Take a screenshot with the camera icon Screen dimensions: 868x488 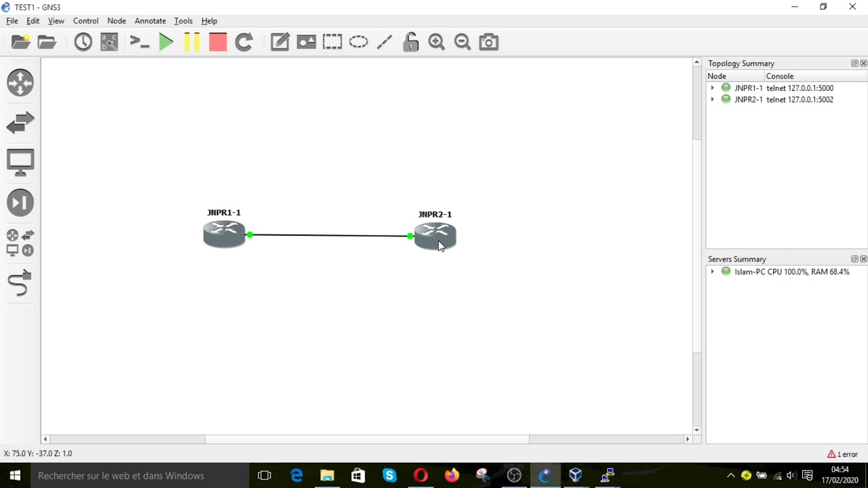[489, 42]
